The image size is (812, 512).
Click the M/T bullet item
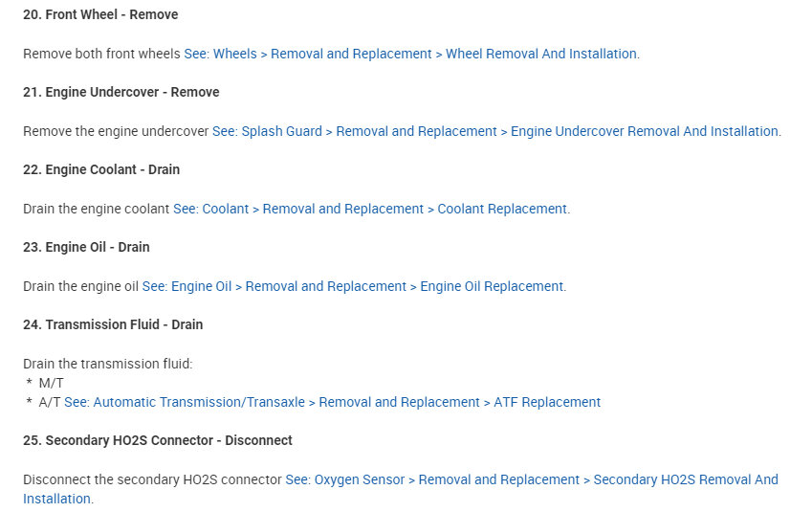[52, 383]
